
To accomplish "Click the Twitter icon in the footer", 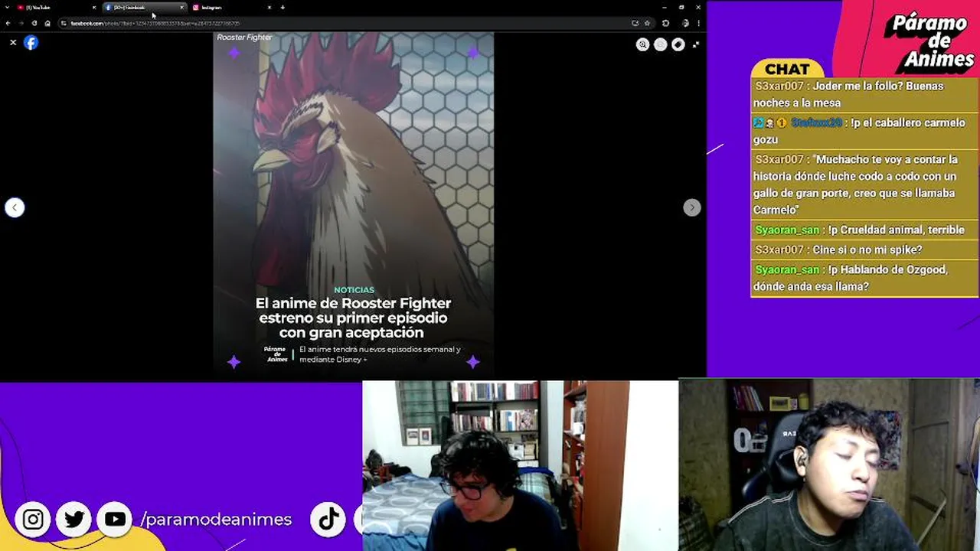I will [x=74, y=520].
